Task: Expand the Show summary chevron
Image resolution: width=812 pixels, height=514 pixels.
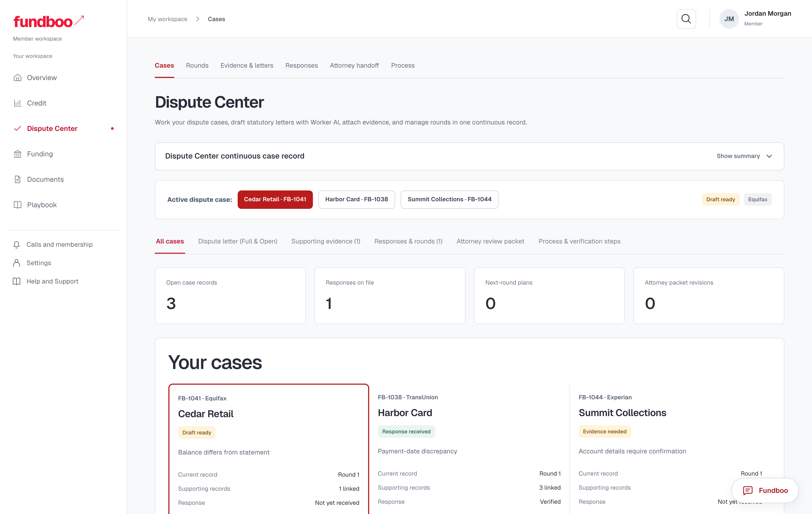Action: click(769, 156)
